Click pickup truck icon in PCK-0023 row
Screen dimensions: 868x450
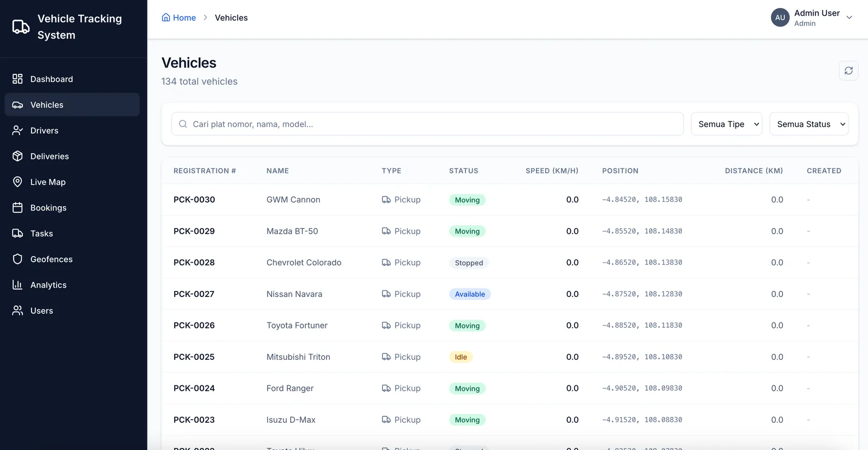coord(386,420)
